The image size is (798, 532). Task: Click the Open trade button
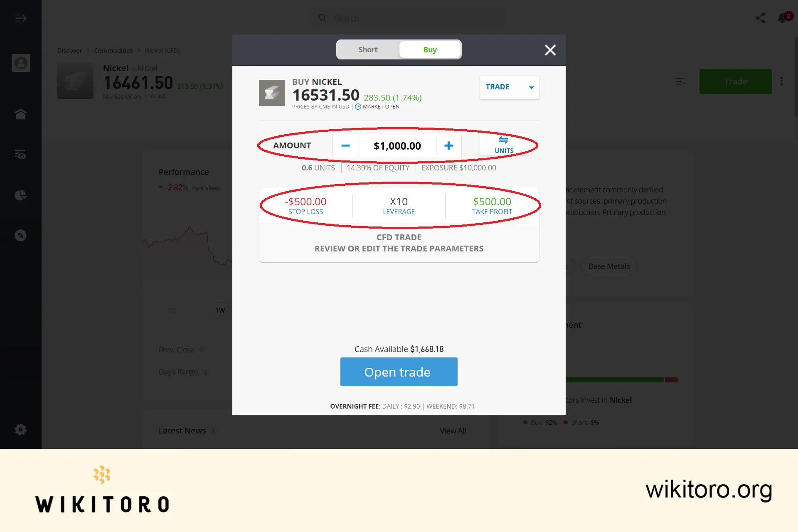click(399, 371)
